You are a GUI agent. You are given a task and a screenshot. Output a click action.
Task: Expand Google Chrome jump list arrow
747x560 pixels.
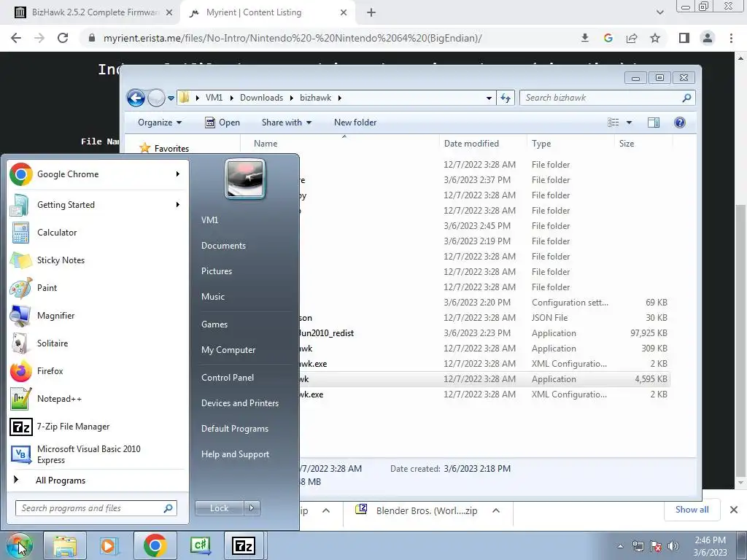click(x=178, y=174)
